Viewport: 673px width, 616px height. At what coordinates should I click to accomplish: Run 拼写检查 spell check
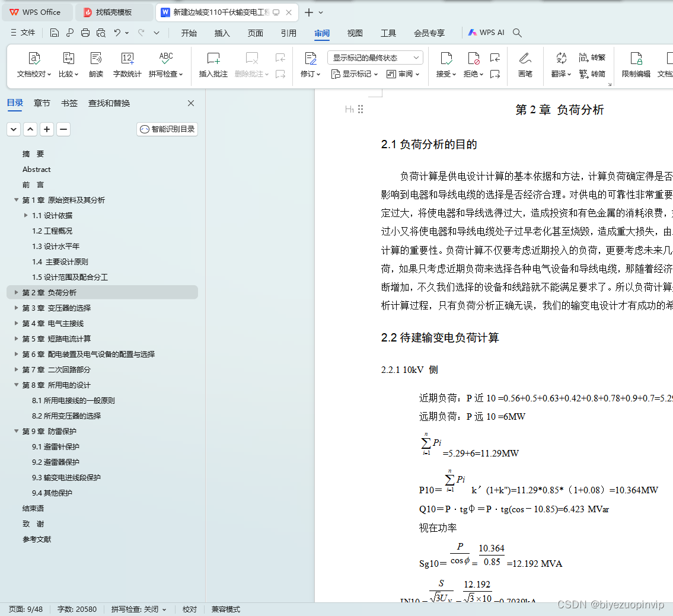point(165,65)
